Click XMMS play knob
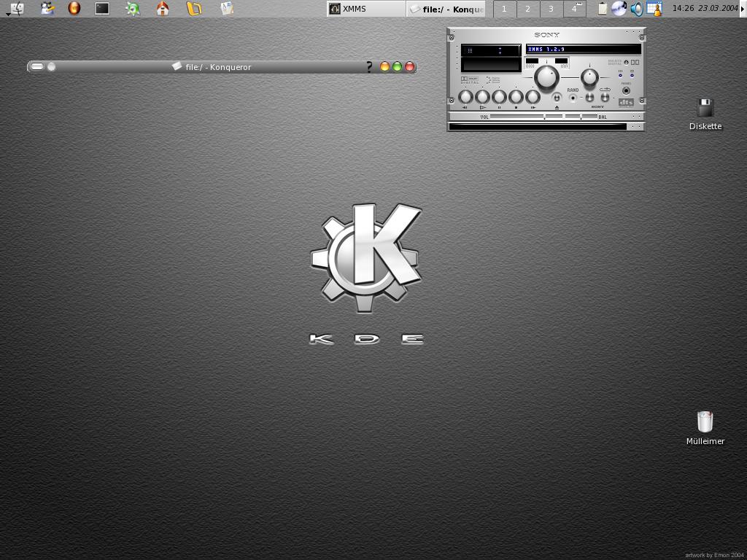This screenshot has height=560, width=747. (x=482, y=97)
